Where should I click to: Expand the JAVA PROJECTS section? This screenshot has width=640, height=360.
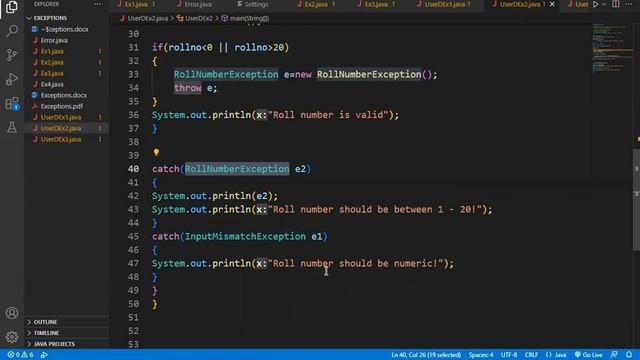(x=53, y=344)
